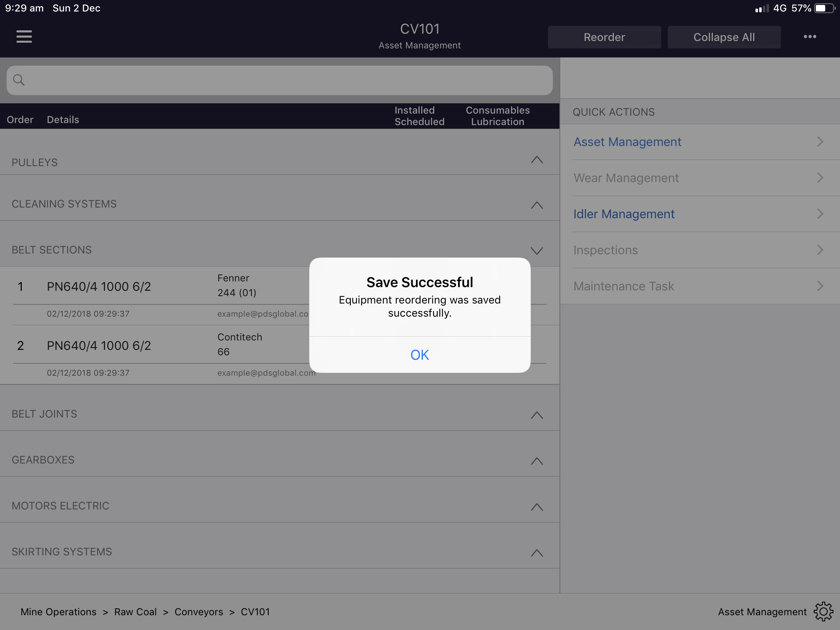Select CV101 in the breadcrumb
Image resolution: width=840 pixels, height=630 pixels.
pos(255,612)
